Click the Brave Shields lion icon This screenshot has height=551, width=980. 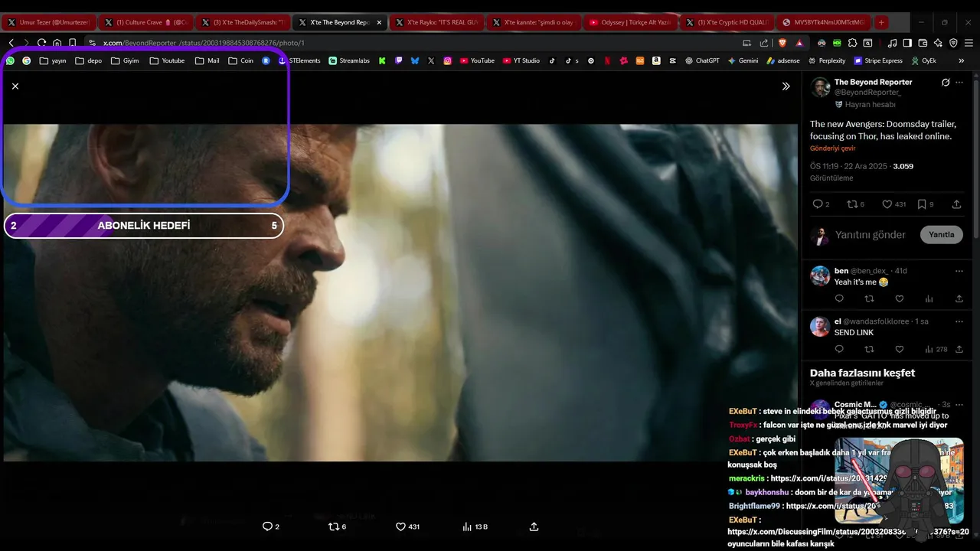click(x=782, y=43)
